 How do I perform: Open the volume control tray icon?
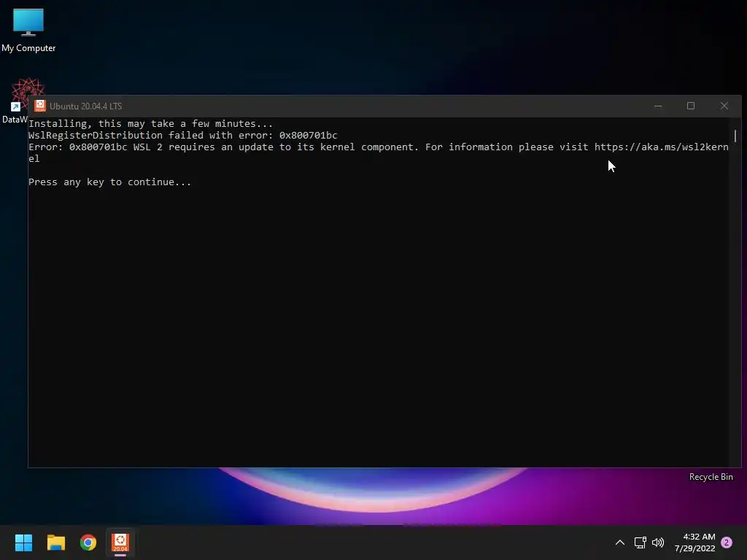pyautogui.click(x=658, y=542)
